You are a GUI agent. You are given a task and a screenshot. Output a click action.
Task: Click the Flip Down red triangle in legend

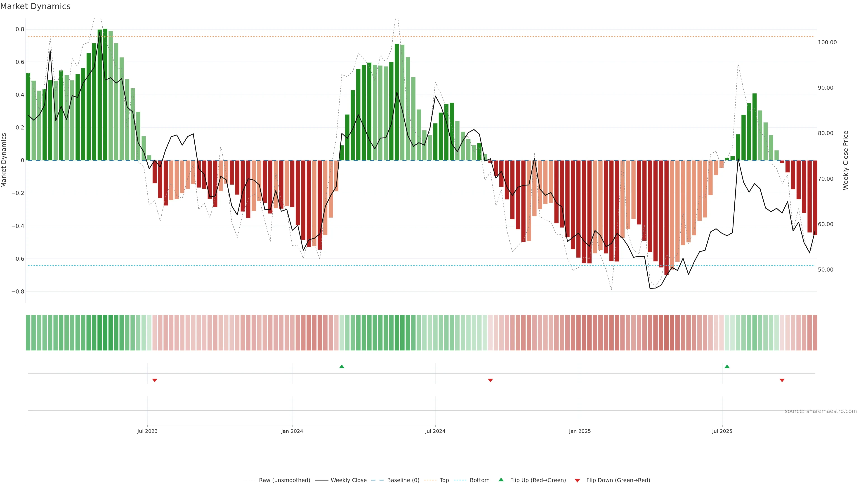pos(577,481)
